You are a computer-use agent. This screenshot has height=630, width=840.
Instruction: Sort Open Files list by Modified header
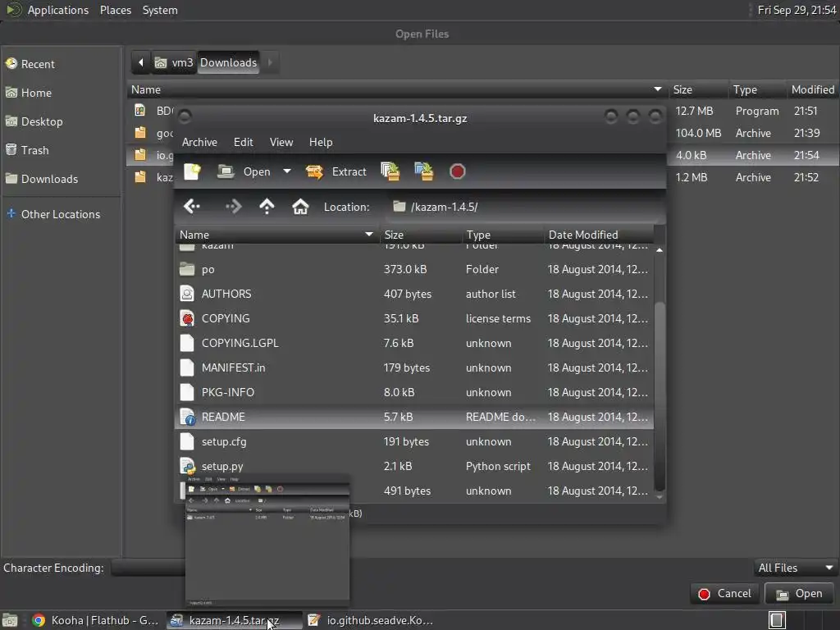point(812,90)
